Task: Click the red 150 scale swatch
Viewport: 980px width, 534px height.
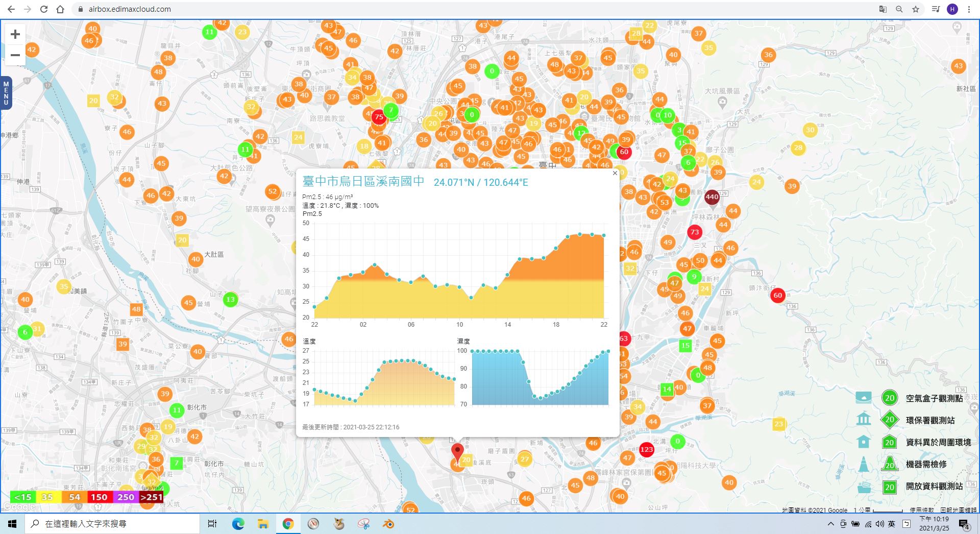Action: click(100, 497)
